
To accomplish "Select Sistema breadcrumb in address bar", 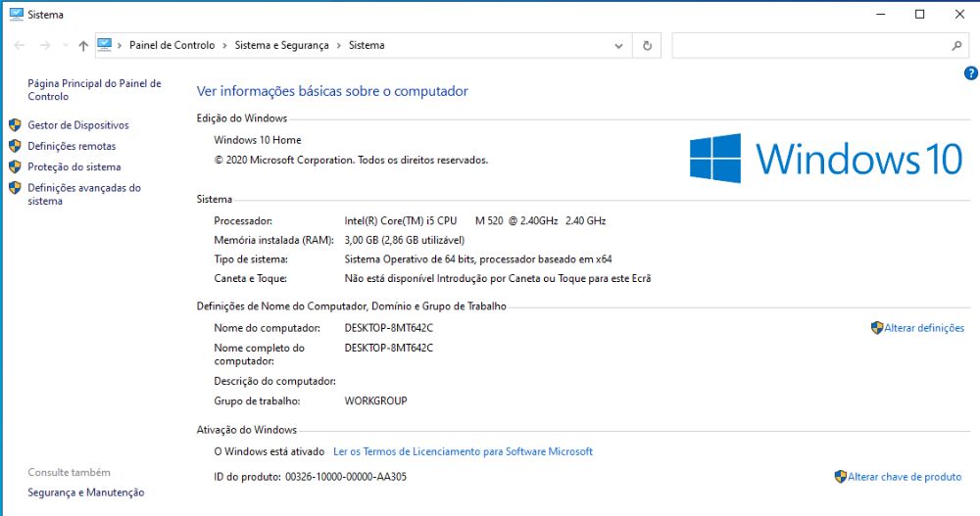I will coord(367,45).
